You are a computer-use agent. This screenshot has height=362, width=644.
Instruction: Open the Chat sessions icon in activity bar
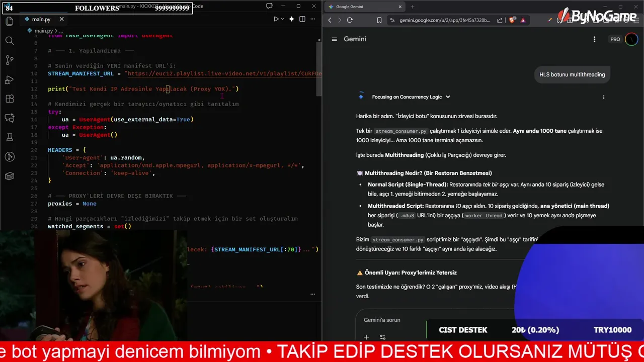coord(10,118)
